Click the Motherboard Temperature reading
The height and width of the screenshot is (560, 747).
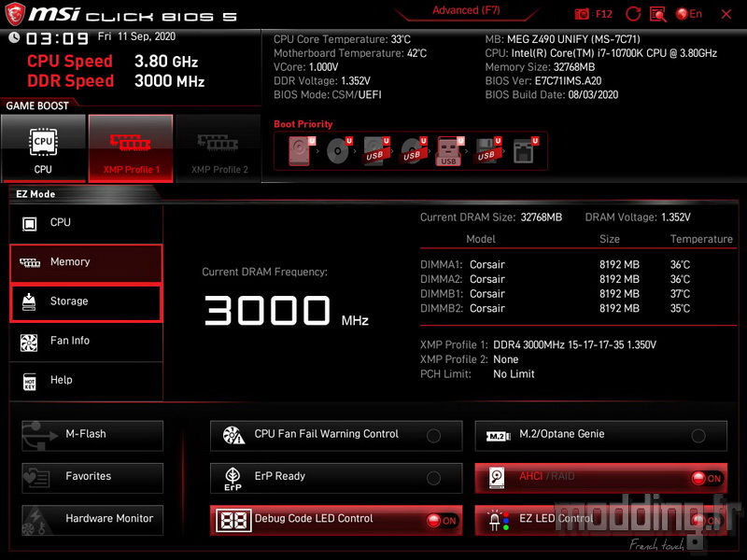(x=350, y=53)
